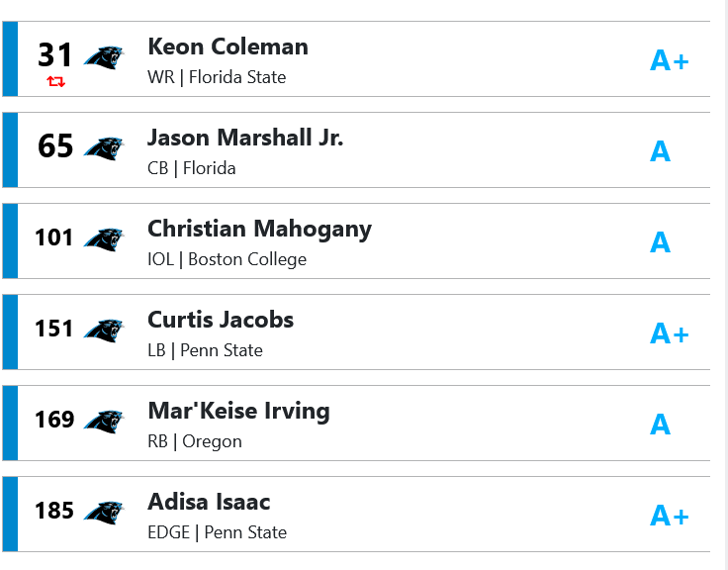Select Christian Mahogany player name
Image resolution: width=728 pixels, height=570 pixels.
tap(259, 230)
